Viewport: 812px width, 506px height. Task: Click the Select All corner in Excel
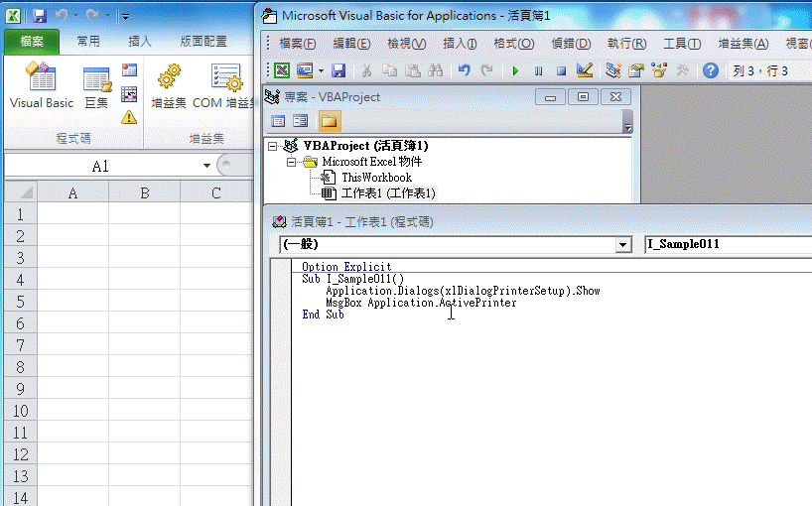click(21, 191)
